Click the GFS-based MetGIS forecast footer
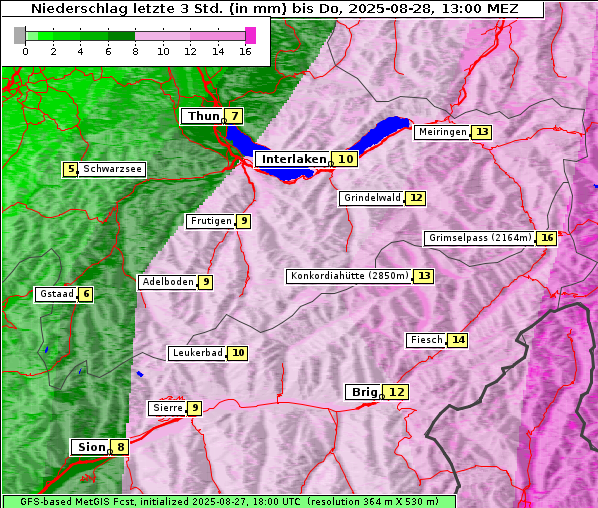This screenshot has height=508, width=598. pyautogui.click(x=229, y=502)
